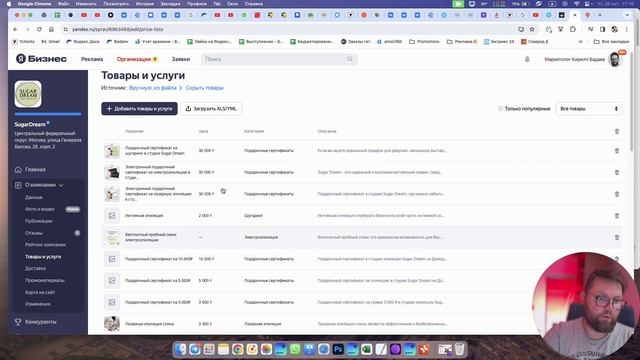Open Google Chrome from the Dock
Screen dimensions: 640x360
(x=238, y=349)
